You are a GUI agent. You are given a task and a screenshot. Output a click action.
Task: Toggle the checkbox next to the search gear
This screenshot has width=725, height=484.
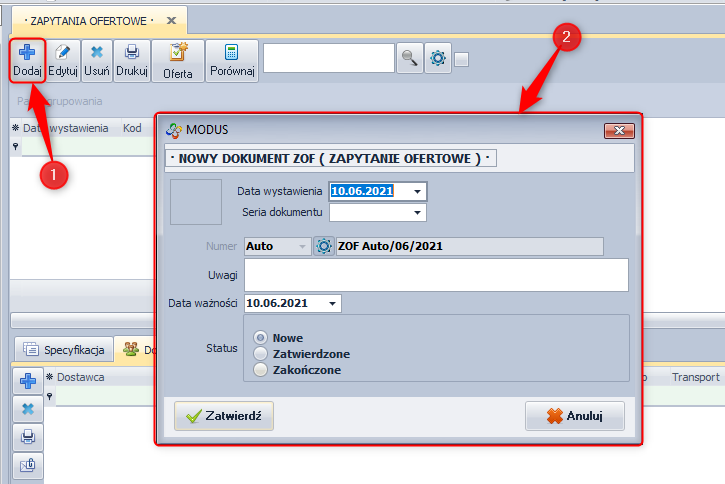tap(461, 59)
